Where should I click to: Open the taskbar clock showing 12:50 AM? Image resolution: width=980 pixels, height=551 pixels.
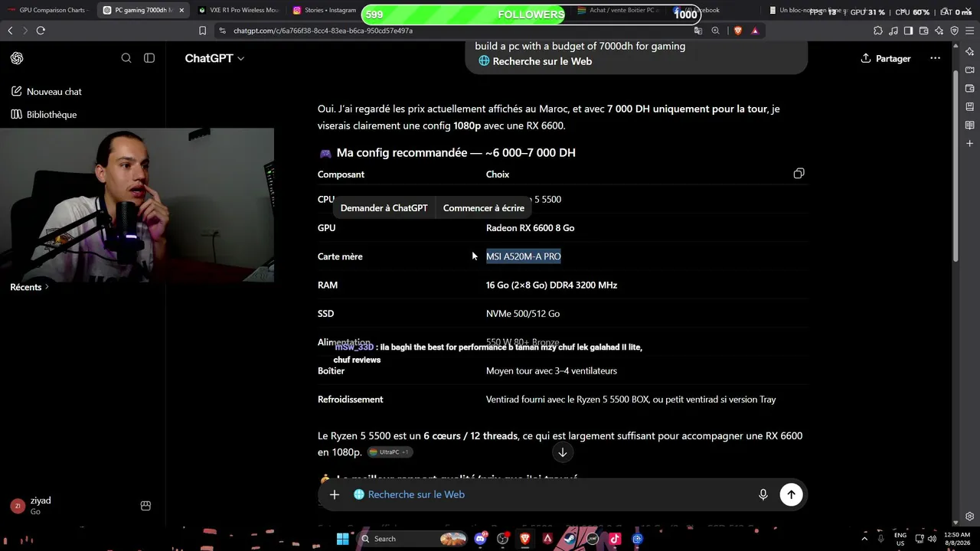click(x=957, y=539)
